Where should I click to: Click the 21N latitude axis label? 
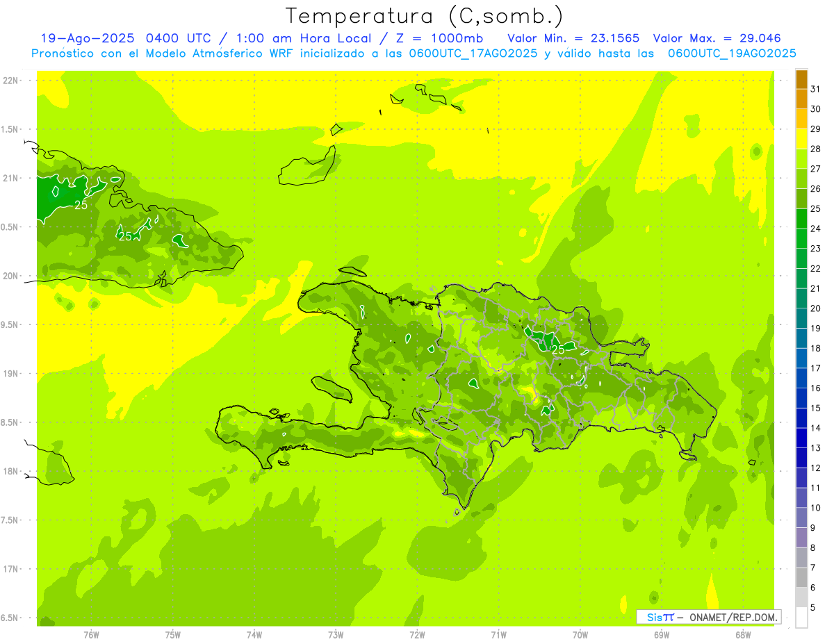(10, 179)
